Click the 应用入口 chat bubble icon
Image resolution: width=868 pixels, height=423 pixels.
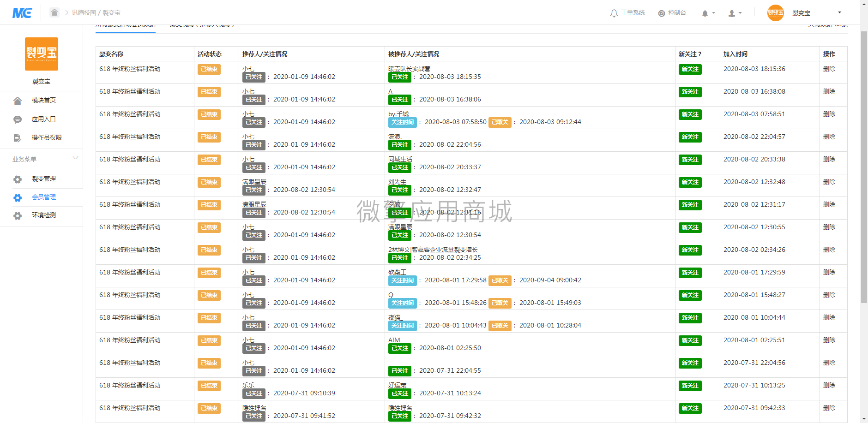(18, 119)
